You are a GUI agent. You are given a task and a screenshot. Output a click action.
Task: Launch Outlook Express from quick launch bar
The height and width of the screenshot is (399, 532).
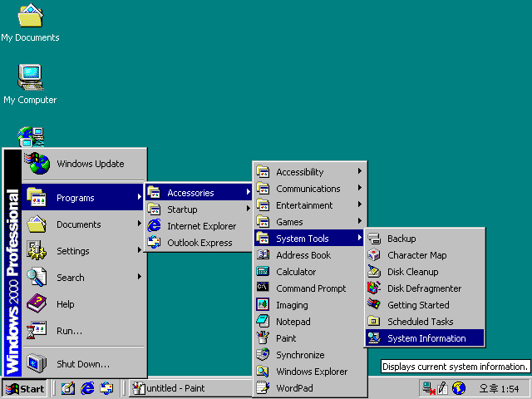106,388
